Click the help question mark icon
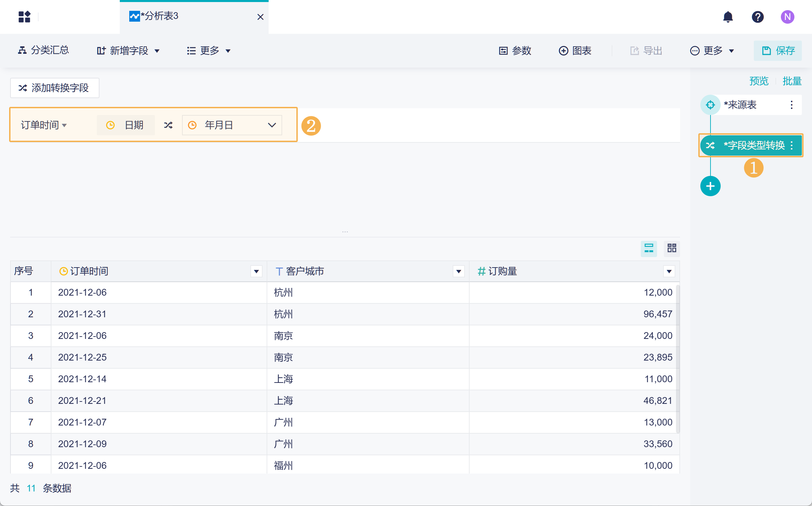Image resolution: width=812 pixels, height=506 pixels. (758, 17)
